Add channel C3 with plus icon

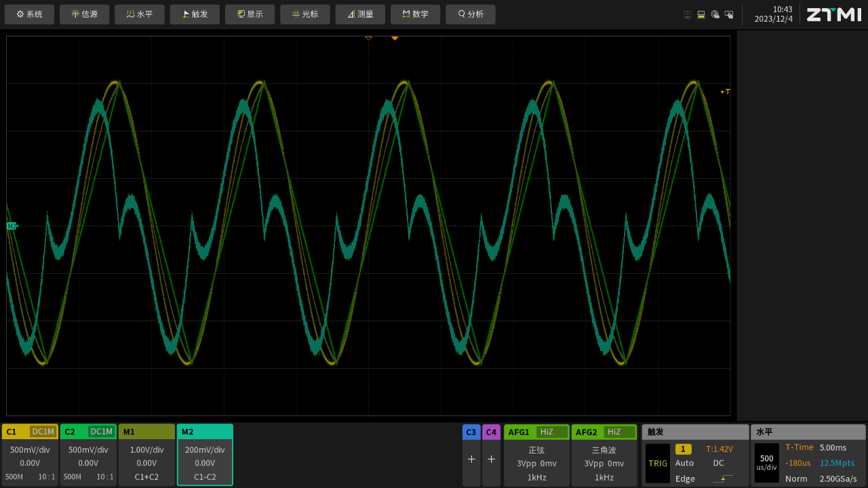[x=471, y=459]
